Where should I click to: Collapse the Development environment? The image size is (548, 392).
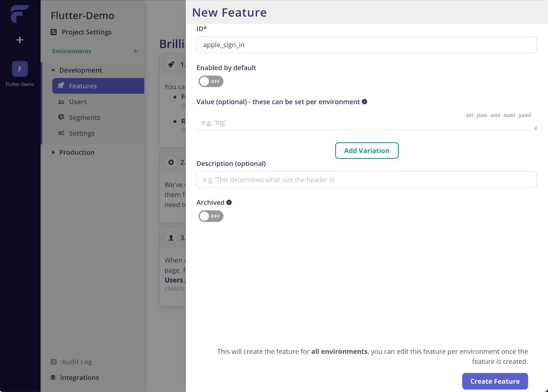pyautogui.click(x=53, y=70)
